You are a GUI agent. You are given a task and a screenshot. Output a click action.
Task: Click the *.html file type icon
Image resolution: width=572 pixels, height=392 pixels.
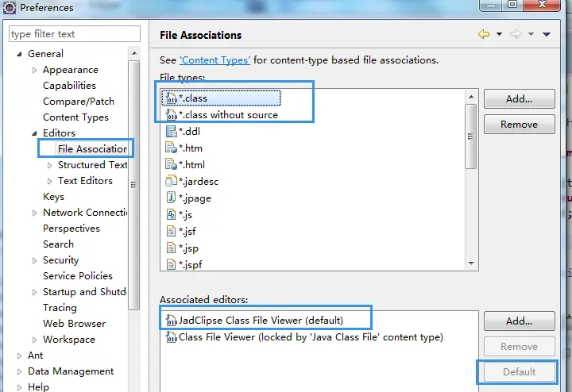pos(171,164)
